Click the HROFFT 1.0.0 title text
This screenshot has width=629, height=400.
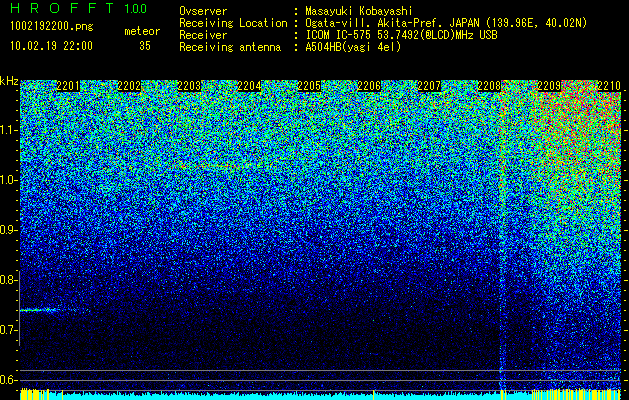coord(79,8)
